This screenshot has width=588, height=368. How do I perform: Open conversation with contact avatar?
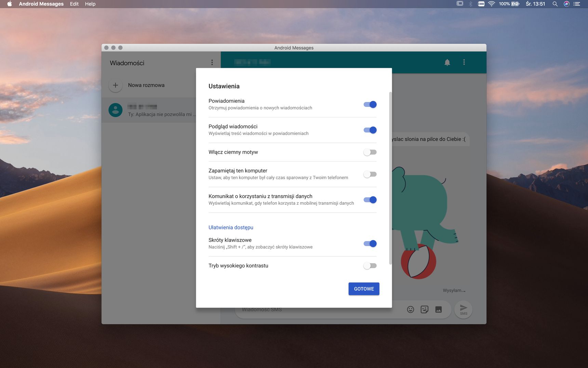(x=116, y=110)
